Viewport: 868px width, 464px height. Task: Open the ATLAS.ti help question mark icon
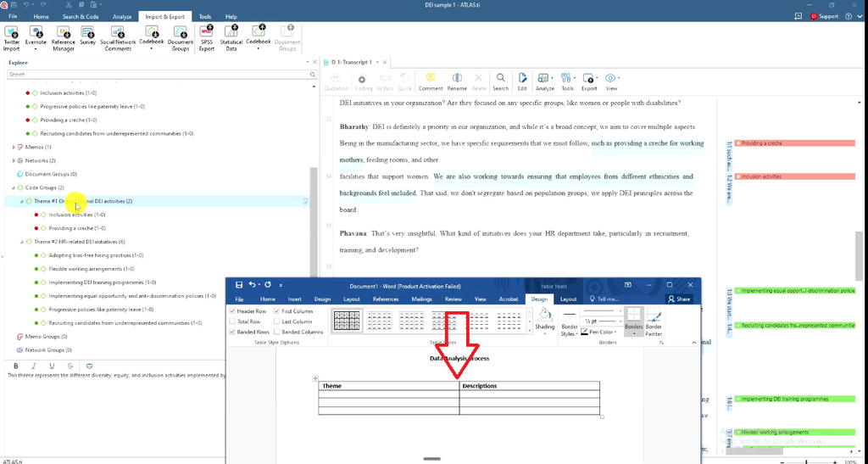pyautogui.click(x=848, y=17)
